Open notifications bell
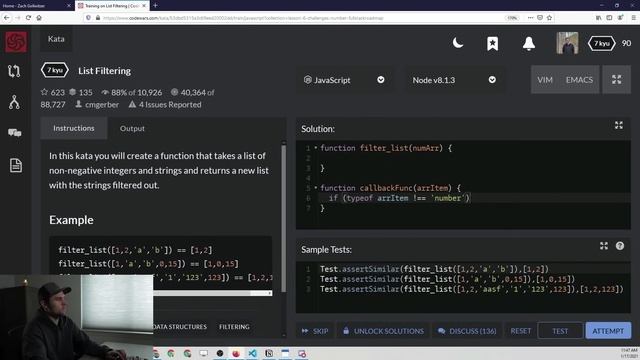The image size is (640, 360). 529,43
